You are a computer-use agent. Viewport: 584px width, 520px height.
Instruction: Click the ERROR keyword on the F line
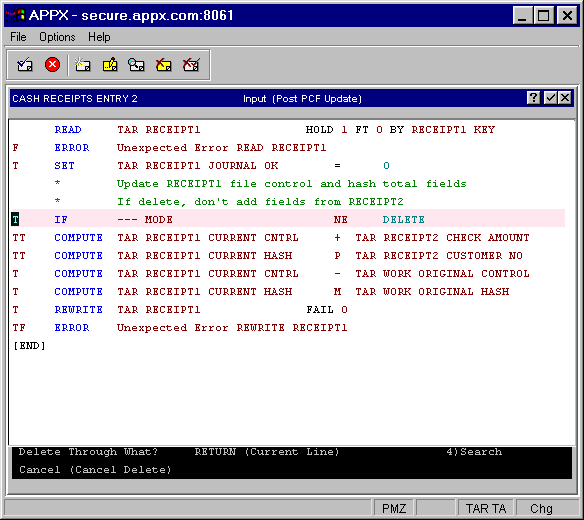pyautogui.click(x=72, y=148)
